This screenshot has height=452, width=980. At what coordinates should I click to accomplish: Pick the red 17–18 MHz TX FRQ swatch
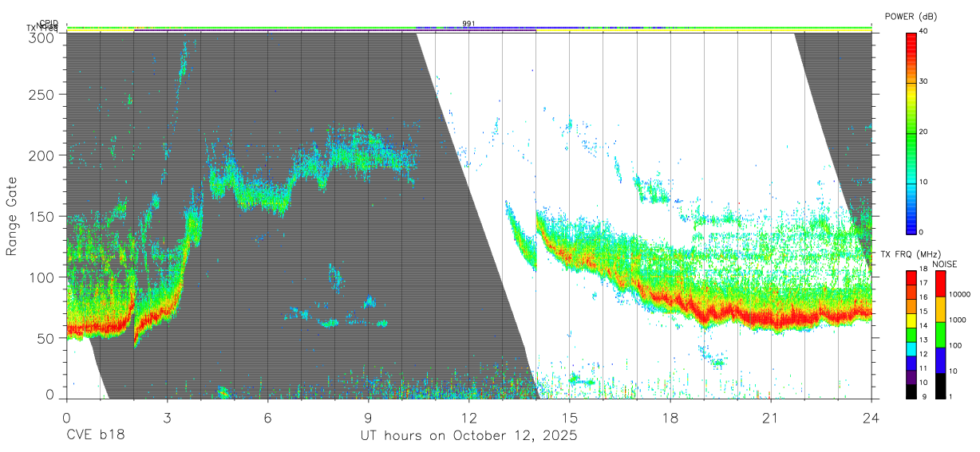[x=911, y=277]
